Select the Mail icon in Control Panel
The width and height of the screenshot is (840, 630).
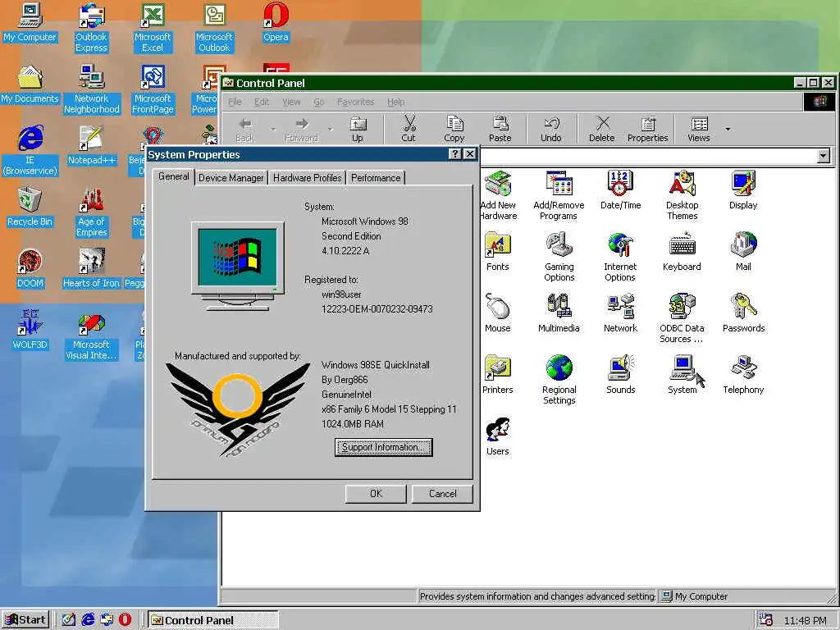point(743,252)
